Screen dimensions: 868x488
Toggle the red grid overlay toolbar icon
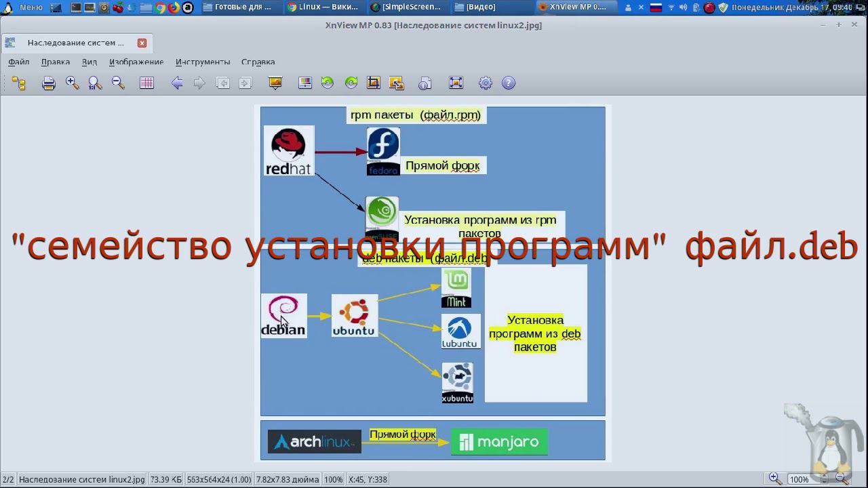pos(146,83)
